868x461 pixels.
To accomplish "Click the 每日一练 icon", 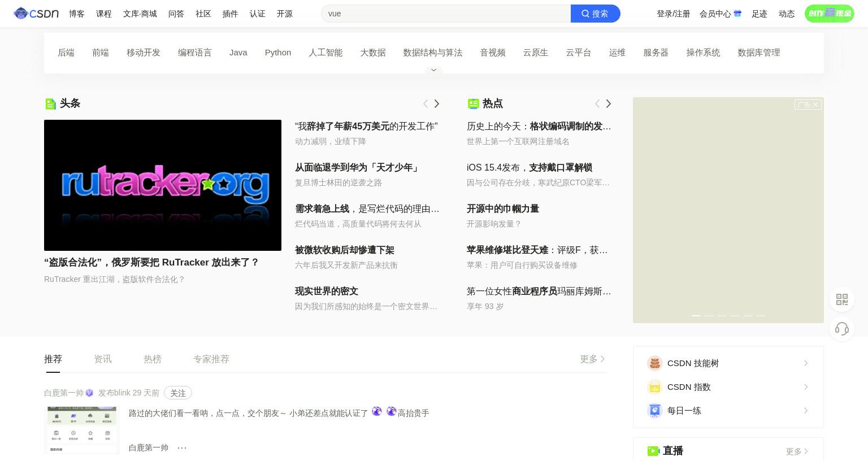I will pyautogui.click(x=654, y=411).
